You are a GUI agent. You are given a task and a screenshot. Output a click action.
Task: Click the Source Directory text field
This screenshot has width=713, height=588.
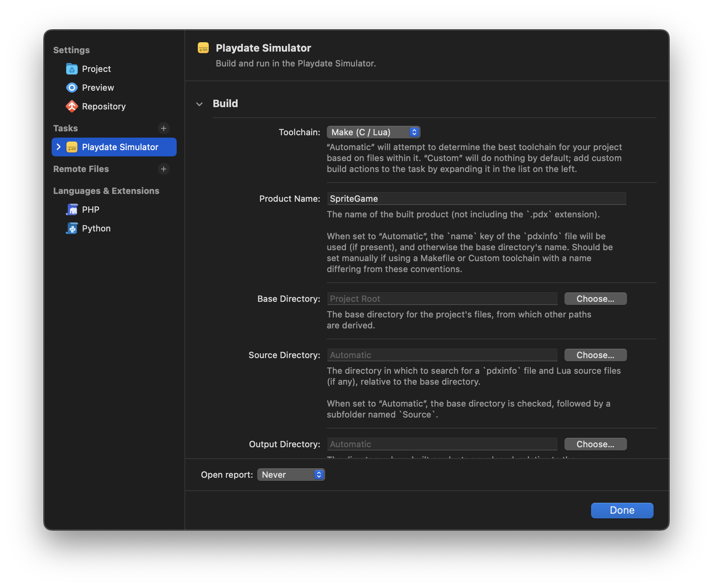point(442,355)
